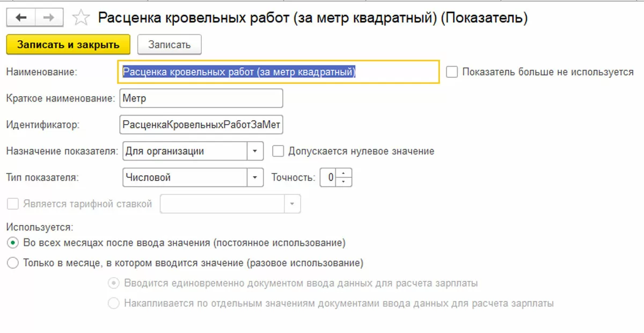Enable 'Допускается нулевое значение' checkbox
The height and width of the screenshot is (333, 644).
click(x=278, y=151)
